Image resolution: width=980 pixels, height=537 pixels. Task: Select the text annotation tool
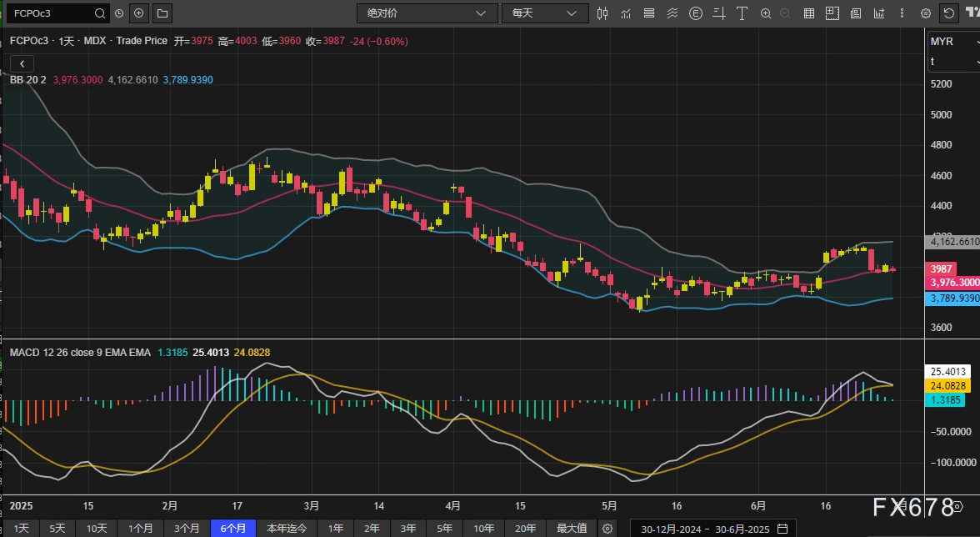[742, 13]
